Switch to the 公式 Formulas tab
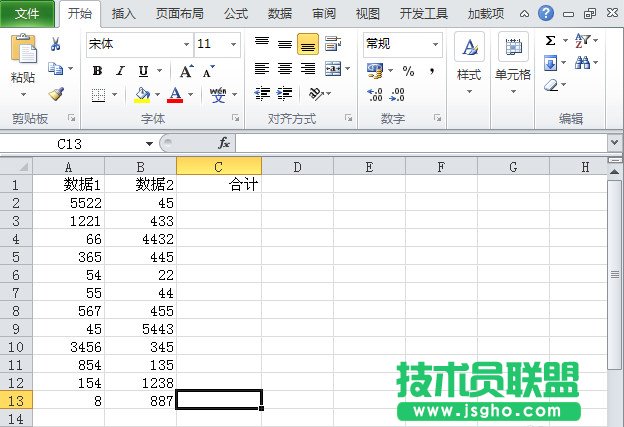 tap(236, 14)
